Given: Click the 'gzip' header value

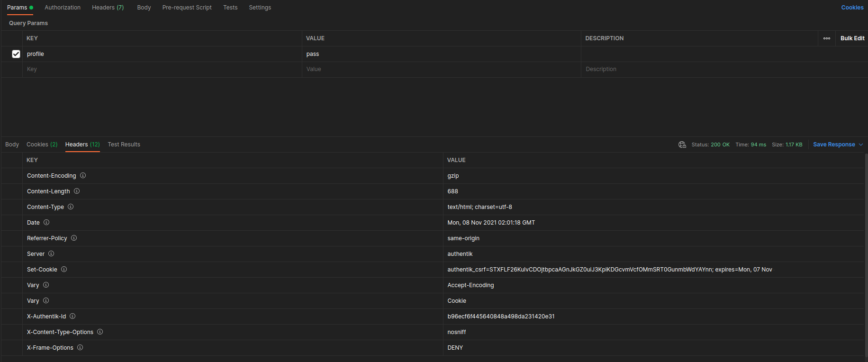Looking at the screenshot, I should click(x=453, y=176).
